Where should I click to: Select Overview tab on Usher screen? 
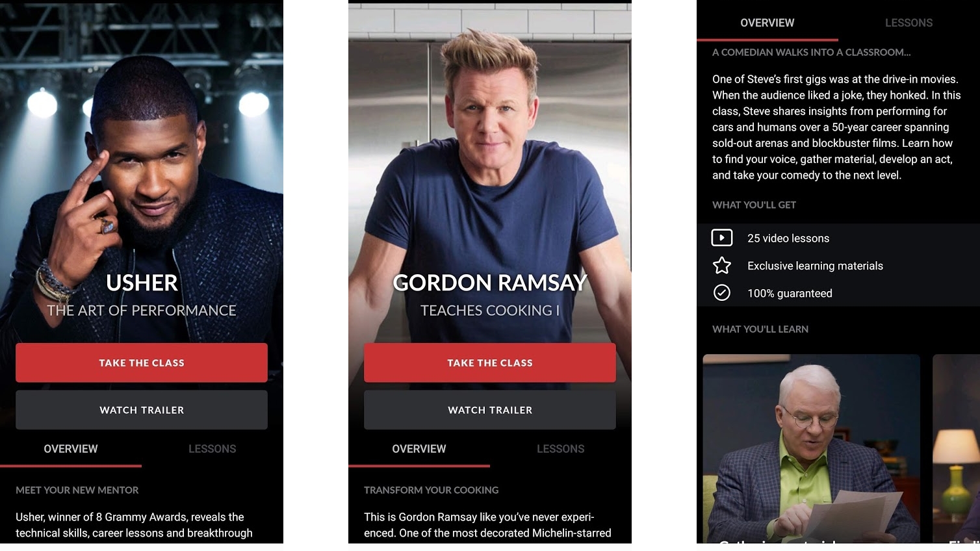click(x=71, y=449)
